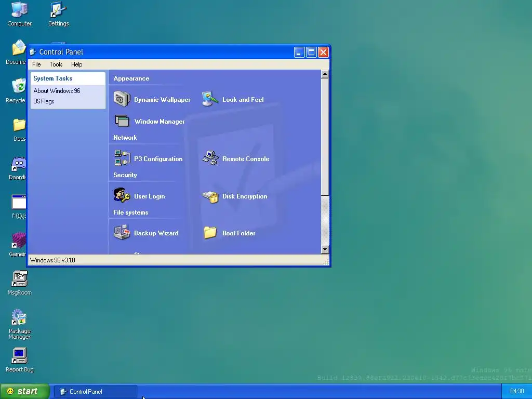Open the Disk Encryption padlock icon

210,196
